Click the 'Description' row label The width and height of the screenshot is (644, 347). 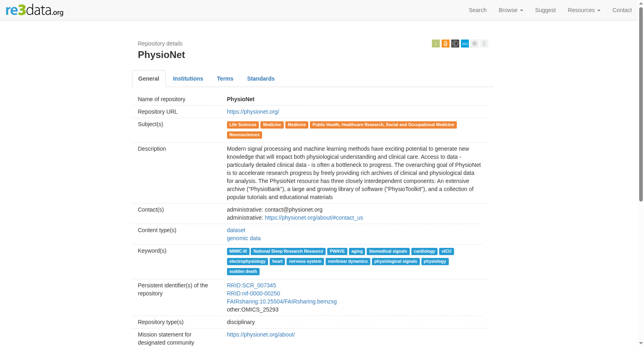pyautogui.click(x=152, y=149)
